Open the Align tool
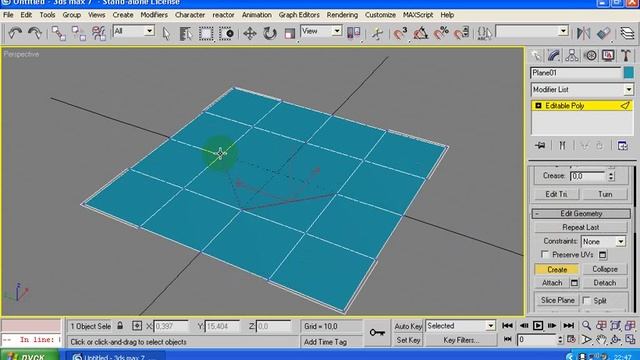Image resolution: width=640 pixels, height=360 pixels. (603, 33)
